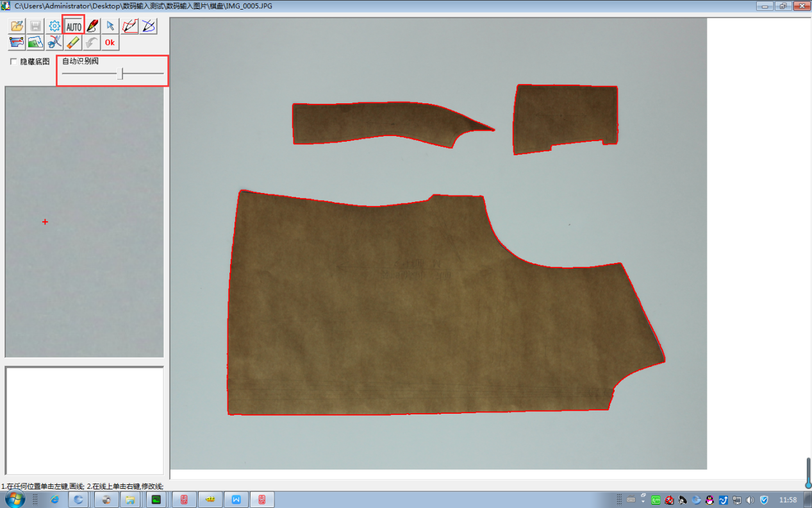Click the red-arrow measure pattern tool
Screen dimensions: 812x508
point(17,42)
